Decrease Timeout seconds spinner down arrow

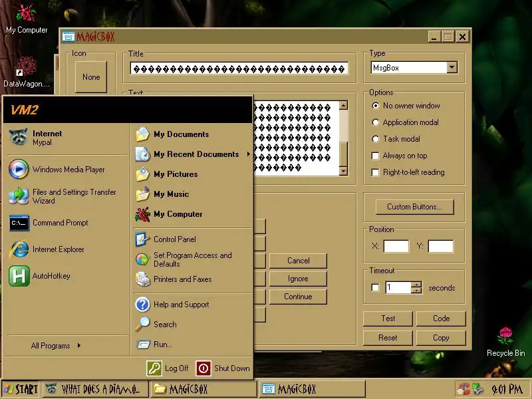[x=416, y=291]
